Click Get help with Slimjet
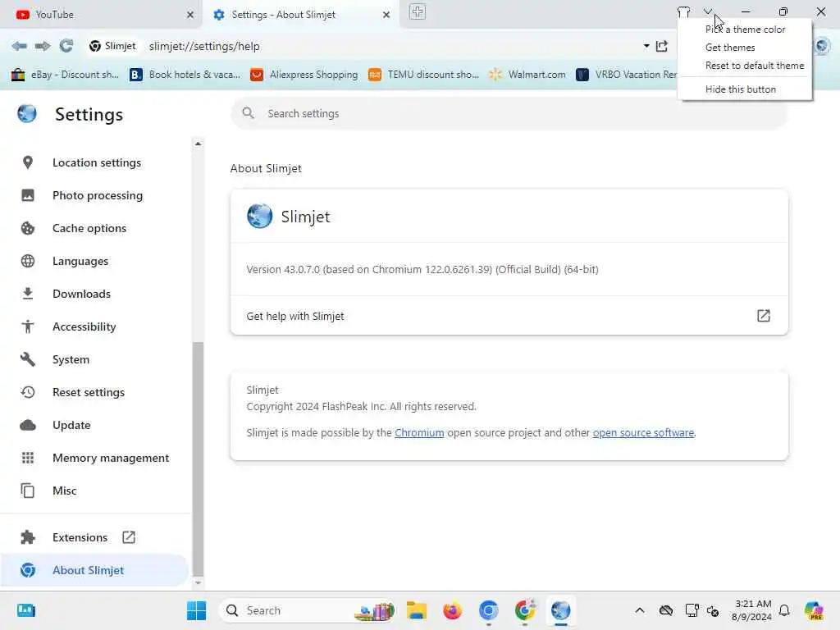 (x=509, y=316)
